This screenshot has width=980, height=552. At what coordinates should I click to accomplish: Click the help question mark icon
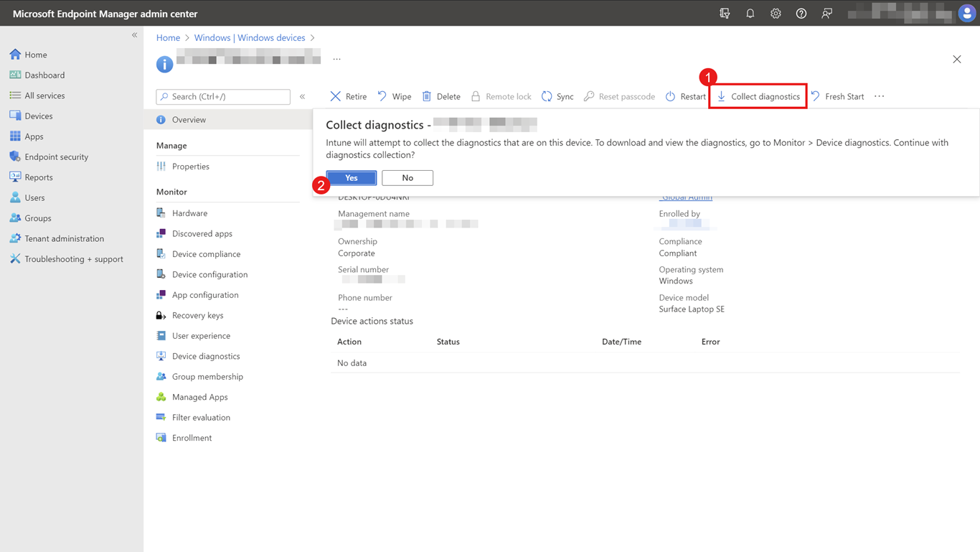(x=801, y=14)
